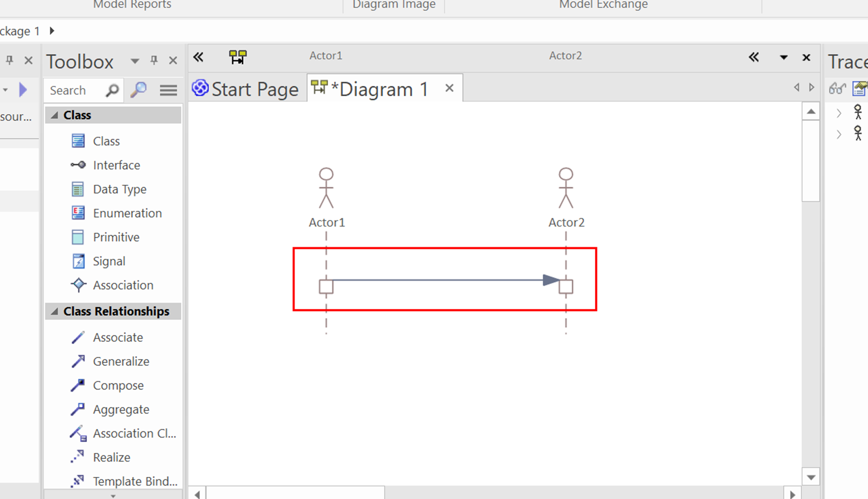The height and width of the screenshot is (499, 868).
Task: Collapse the Class Relationships section
Action: [x=55, y=312]
